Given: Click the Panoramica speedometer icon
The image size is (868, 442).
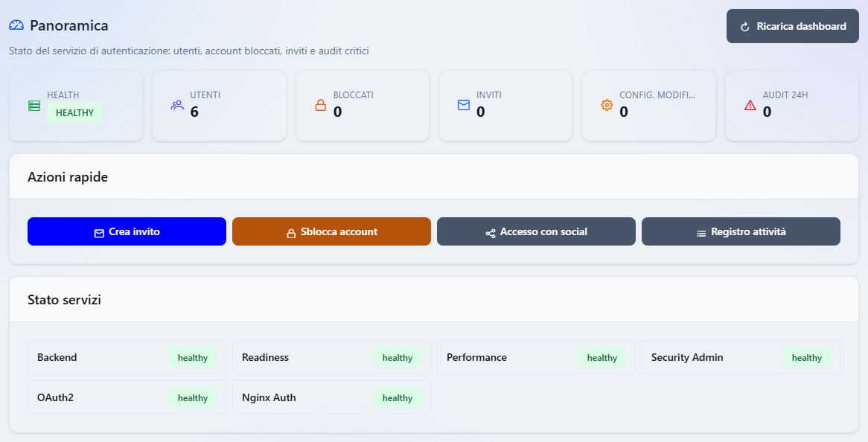Looking at the screenshot, I should [x=16, y=25].
